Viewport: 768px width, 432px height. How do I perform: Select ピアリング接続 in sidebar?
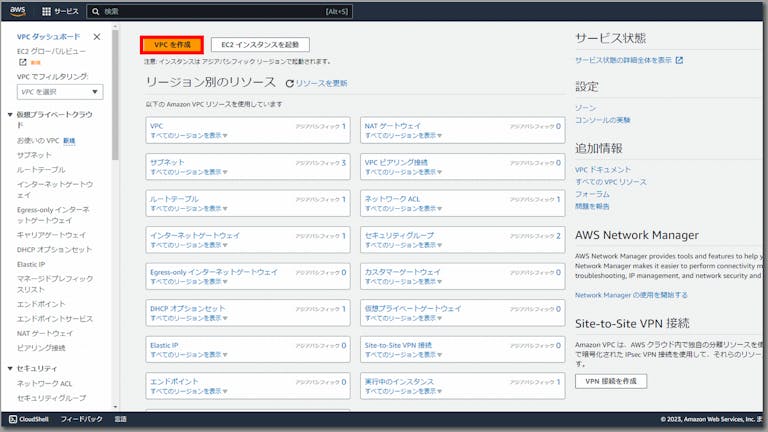pos(41,348)
